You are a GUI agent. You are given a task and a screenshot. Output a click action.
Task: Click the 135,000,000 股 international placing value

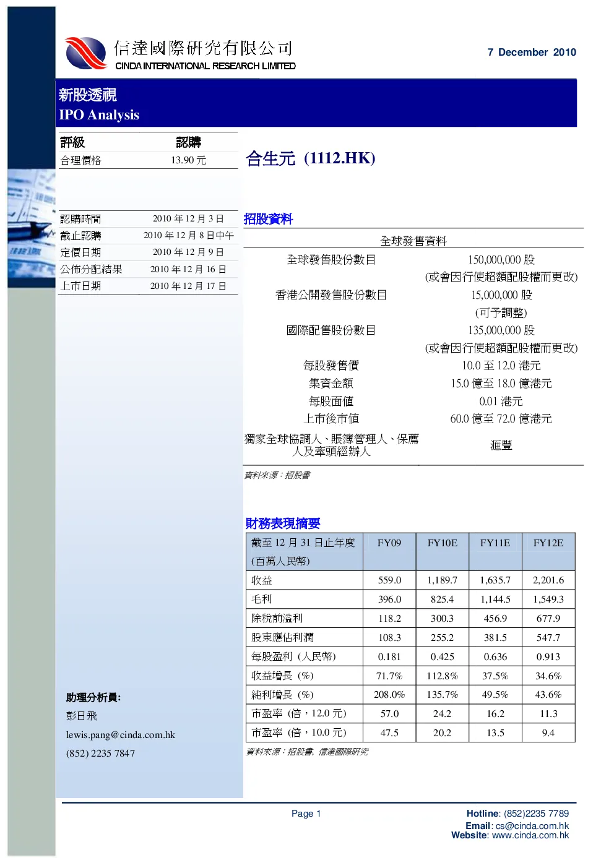(x=501, y=330)
